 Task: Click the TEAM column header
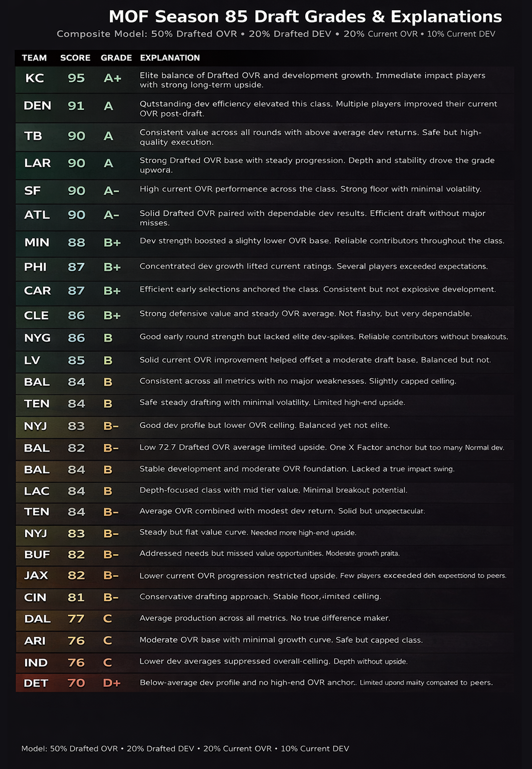tap(34, 58)
